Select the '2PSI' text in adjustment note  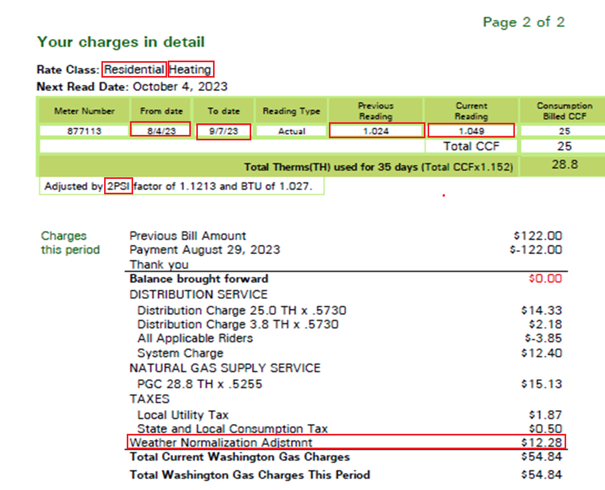pyautogui.click(x=118, y=186)
